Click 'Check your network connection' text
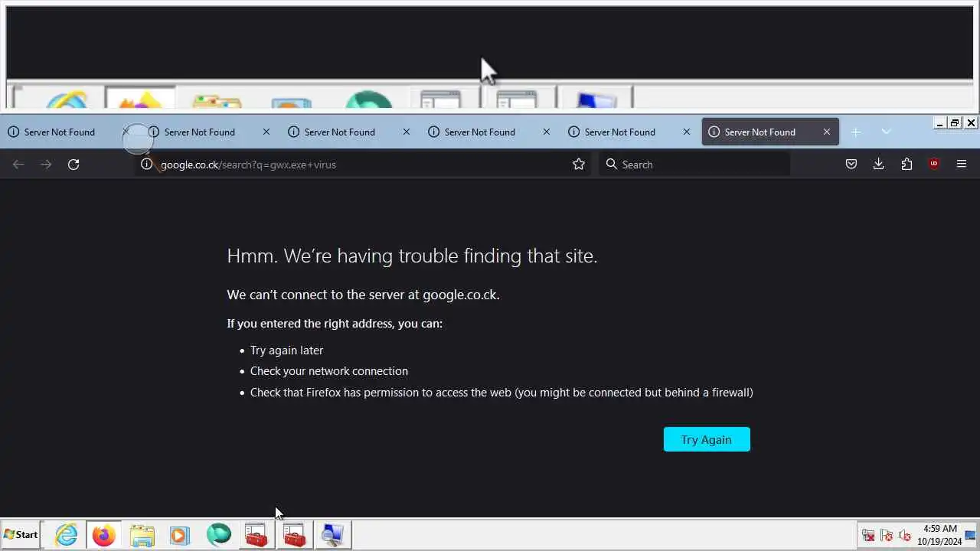Viewport: 980px width, 551px height. [328, 370]
